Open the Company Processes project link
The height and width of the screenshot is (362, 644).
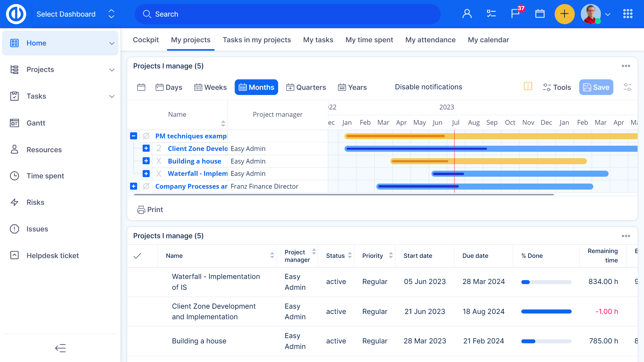tap(191, 186)
